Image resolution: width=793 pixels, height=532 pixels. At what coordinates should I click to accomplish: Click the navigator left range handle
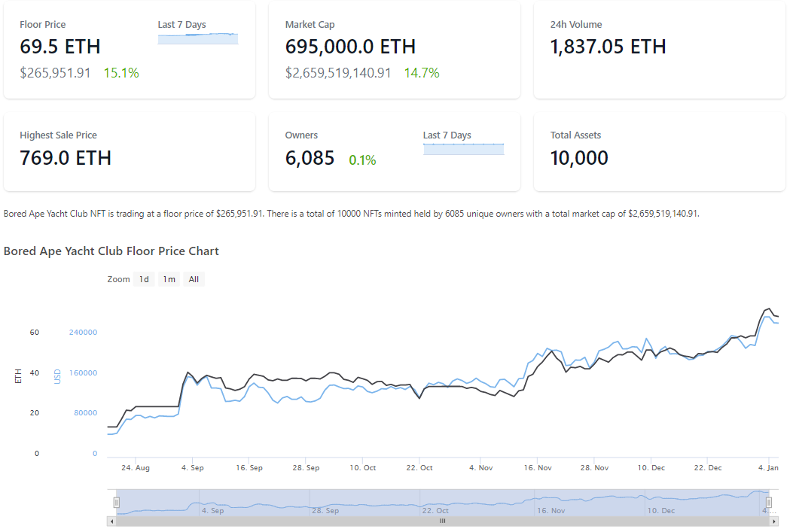116,502
